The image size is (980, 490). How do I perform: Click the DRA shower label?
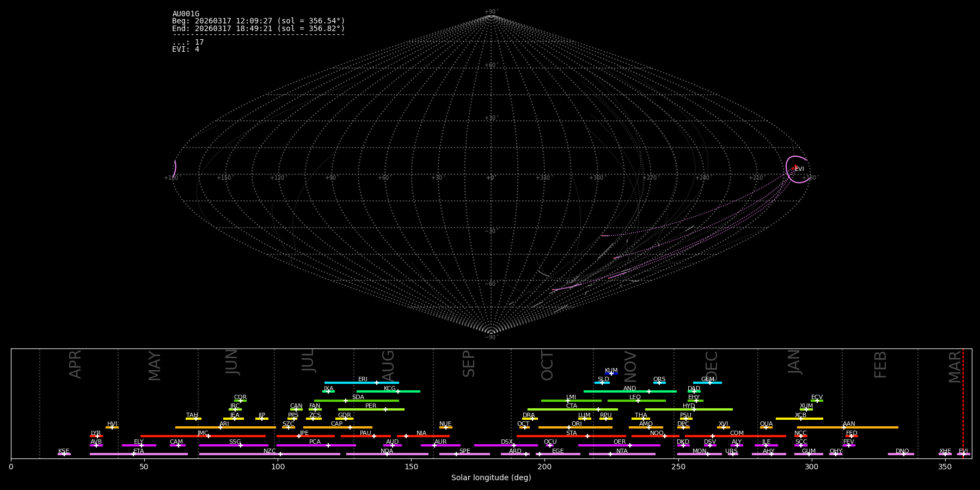[529, 415]
